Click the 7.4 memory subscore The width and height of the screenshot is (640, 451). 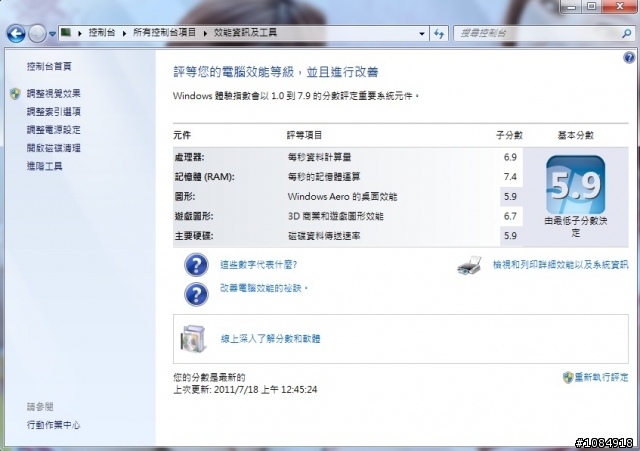pos(510,177)
